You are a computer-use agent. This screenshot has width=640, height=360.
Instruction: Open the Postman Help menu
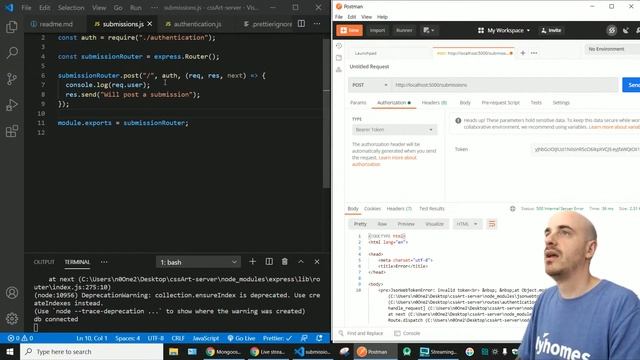pos(382,17)
